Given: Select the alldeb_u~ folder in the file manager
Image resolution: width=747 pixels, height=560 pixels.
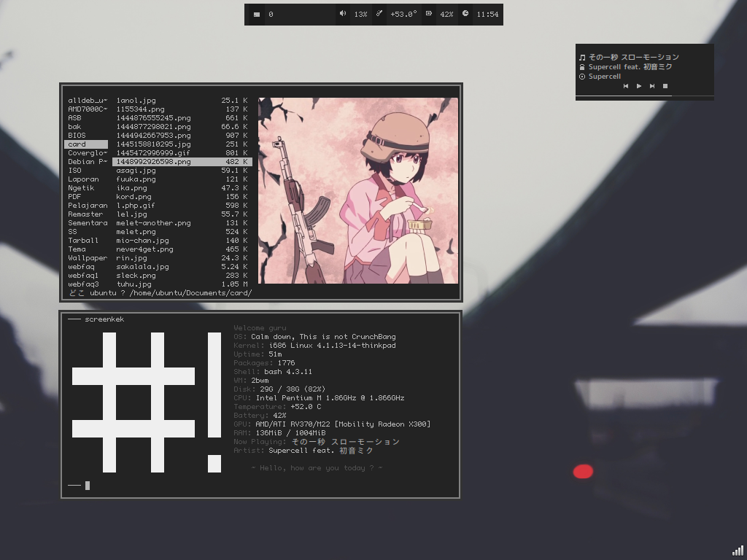Looking at the screenshot, I should pos(88,101).
